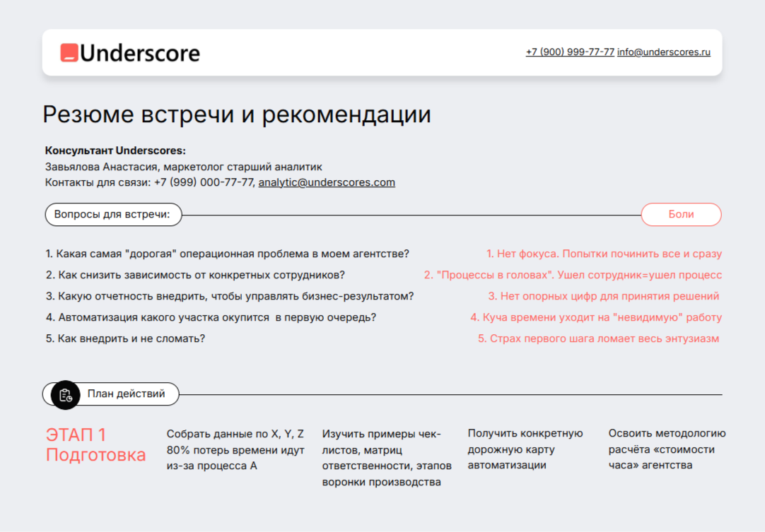Select question 1 about the "дорогая" операционная проблема
Screen dimensions: 765x532
(x=227, y=254)
